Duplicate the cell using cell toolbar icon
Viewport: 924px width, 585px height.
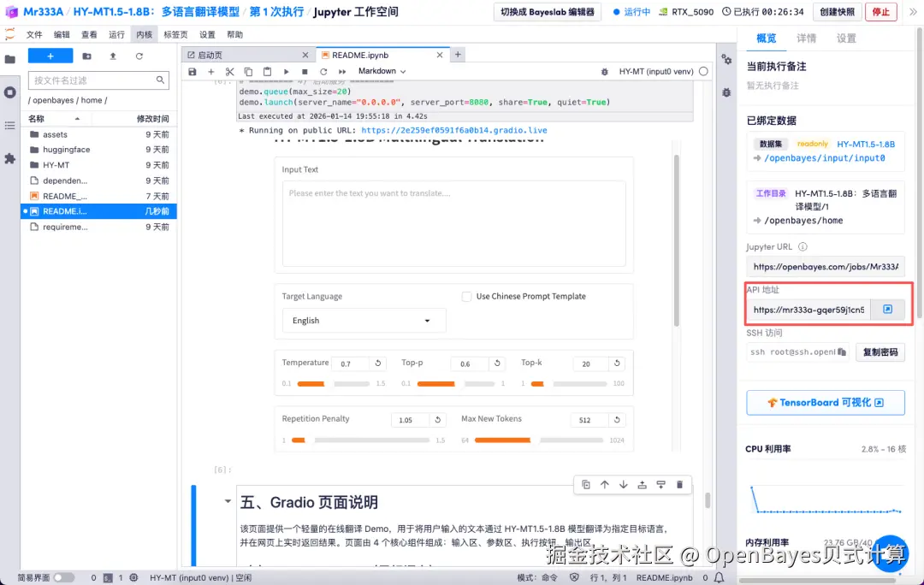click(586, 484)
